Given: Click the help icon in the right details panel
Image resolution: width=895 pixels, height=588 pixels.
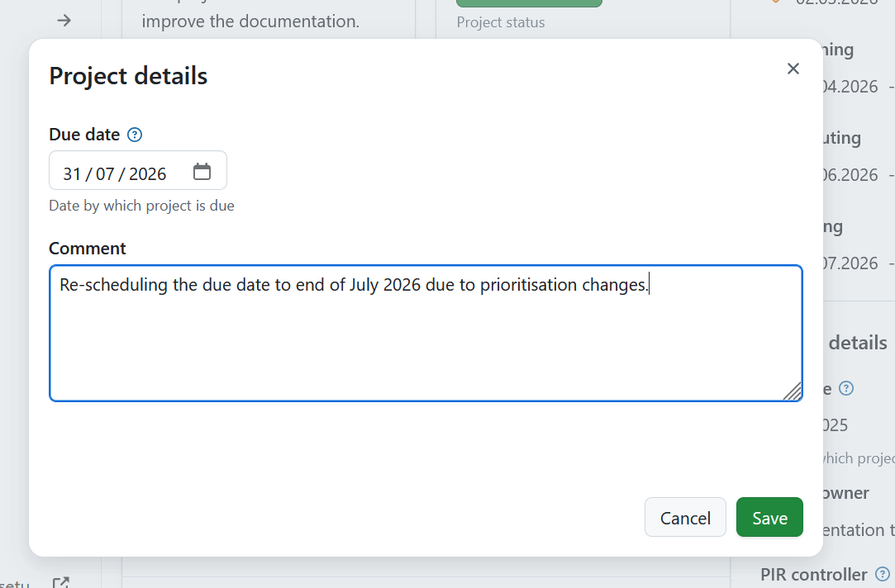Looking at the screenshot, I should pyautogui.click(x=845, y=388).
